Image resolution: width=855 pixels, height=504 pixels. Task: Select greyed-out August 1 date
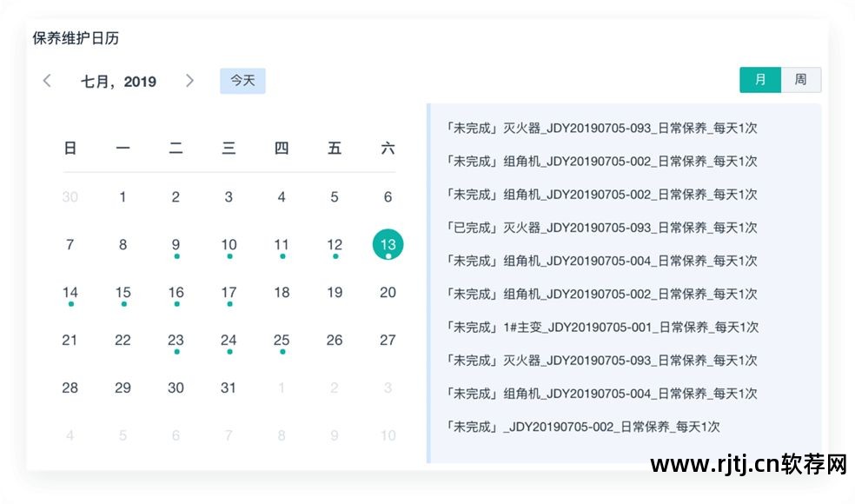click(282, 388)
